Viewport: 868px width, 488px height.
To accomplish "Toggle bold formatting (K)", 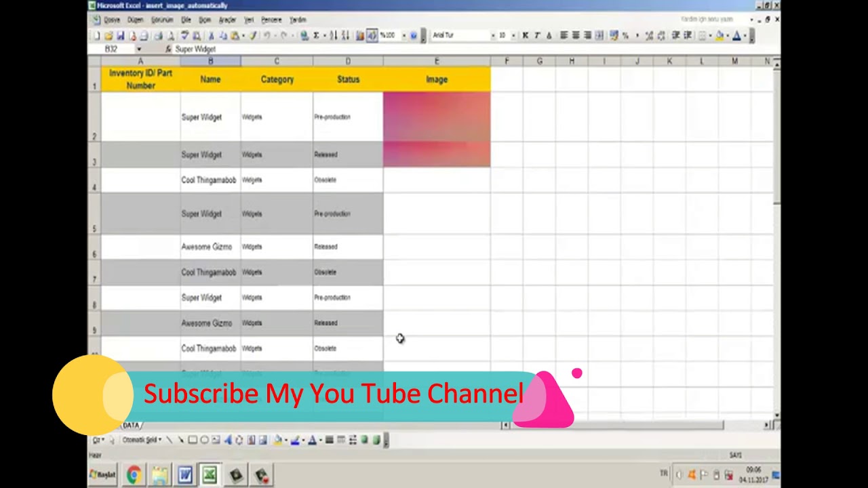I will [526, 35].
